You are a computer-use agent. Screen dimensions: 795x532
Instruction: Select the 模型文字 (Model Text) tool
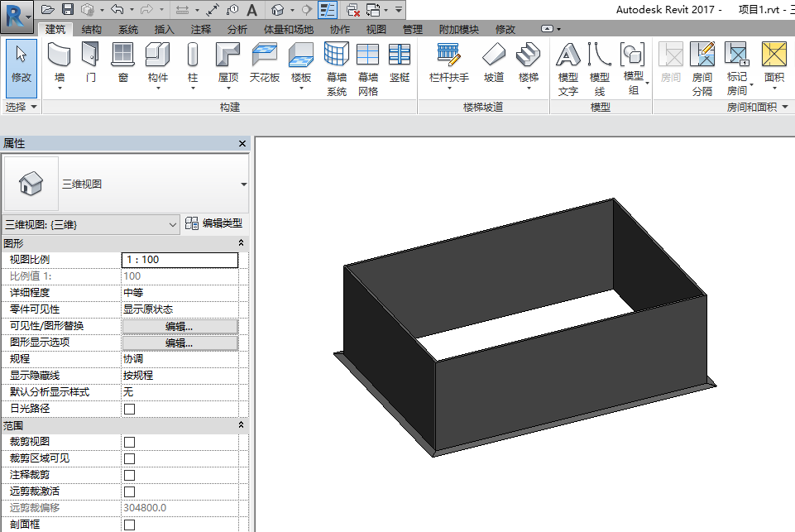click(x=568, y=69)
